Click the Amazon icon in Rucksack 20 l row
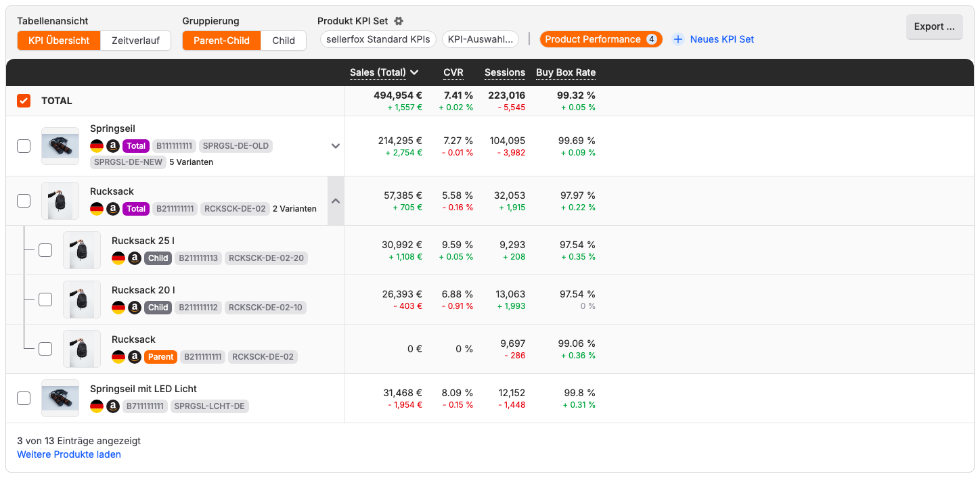The height and width of the screenshot is (478, 980). pos(135,308)
